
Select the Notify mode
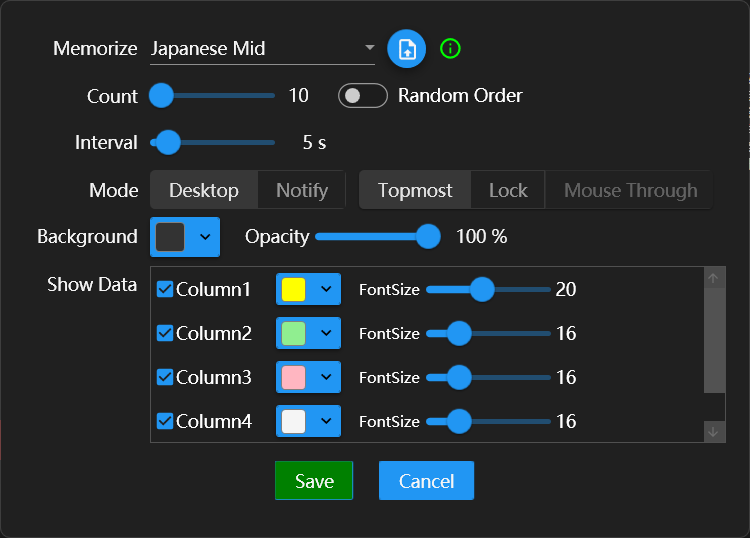click(301, 190)
